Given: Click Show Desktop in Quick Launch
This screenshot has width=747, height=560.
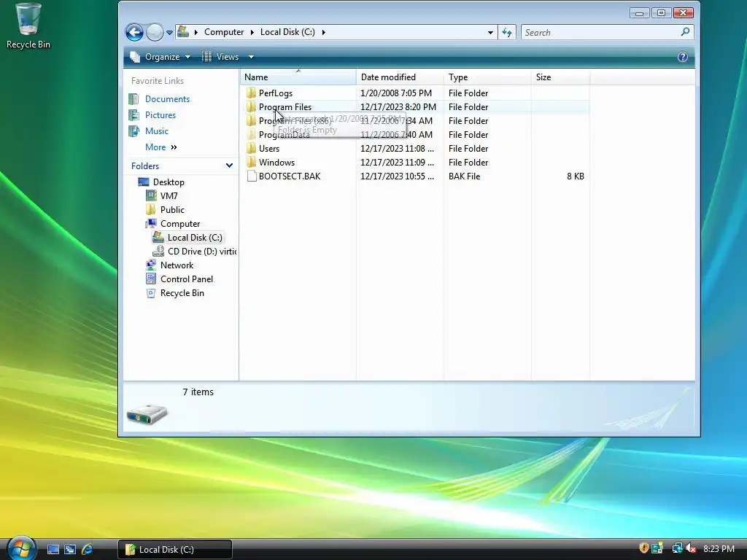Looking at the screenshot, I should 53,549.
